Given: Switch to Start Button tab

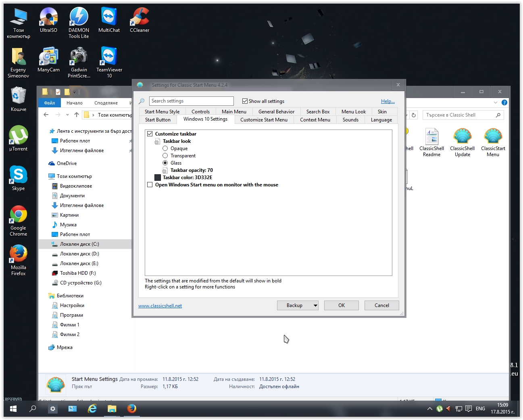Looking at the screenshot, I should click(158, 120).
